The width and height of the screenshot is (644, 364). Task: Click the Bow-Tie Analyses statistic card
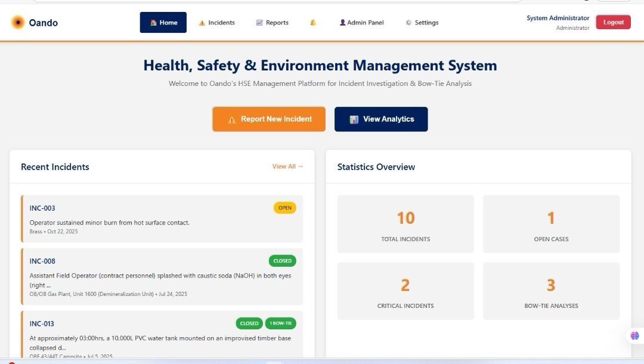point(551,291)
